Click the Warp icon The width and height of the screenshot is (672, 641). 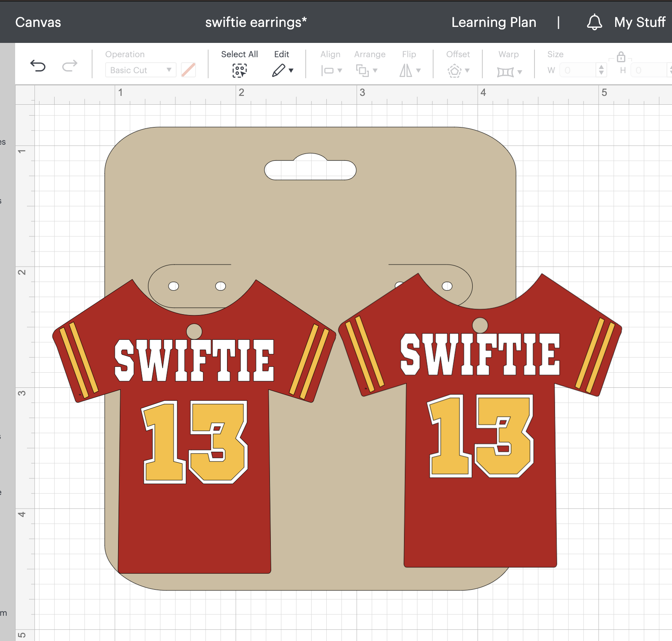505,72
